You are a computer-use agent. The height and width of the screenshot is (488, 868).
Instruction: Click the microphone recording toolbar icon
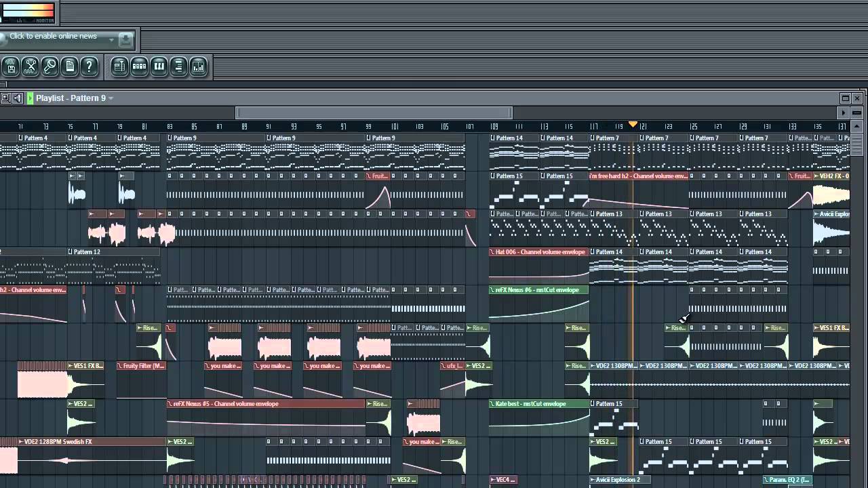tap(50, 66)
